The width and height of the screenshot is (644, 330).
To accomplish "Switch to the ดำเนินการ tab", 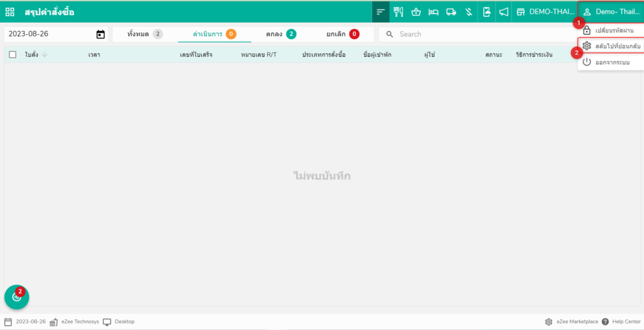I will click(214, 34).
